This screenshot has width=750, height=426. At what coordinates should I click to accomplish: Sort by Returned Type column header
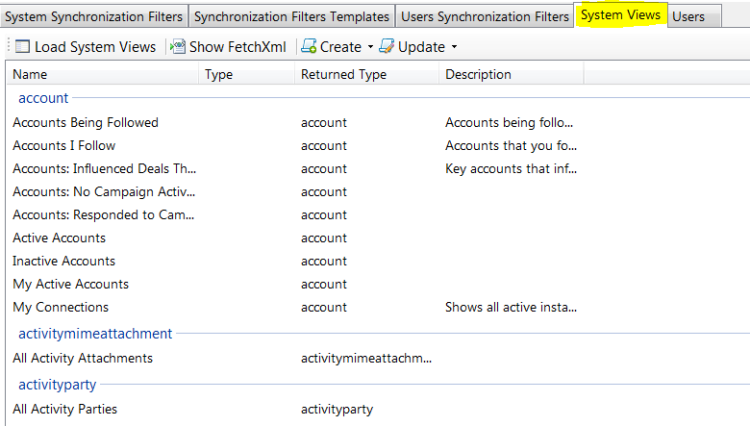pos(366,75)
